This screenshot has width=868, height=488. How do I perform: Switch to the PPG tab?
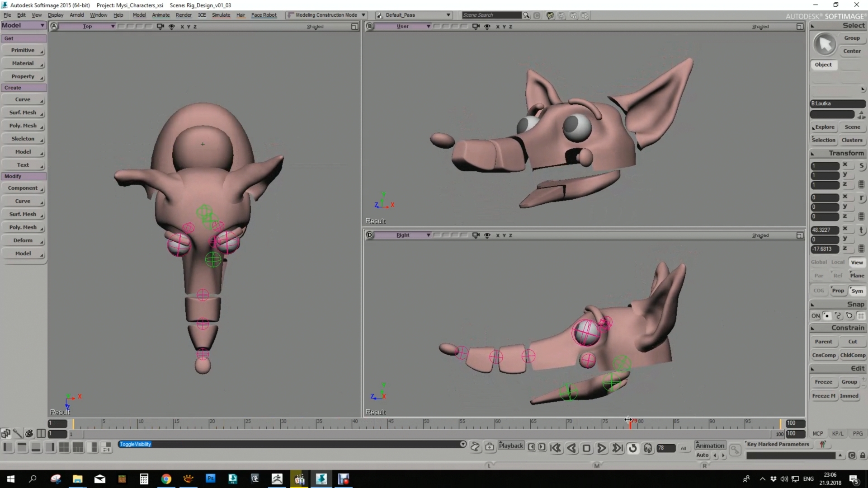click(858, 434)
